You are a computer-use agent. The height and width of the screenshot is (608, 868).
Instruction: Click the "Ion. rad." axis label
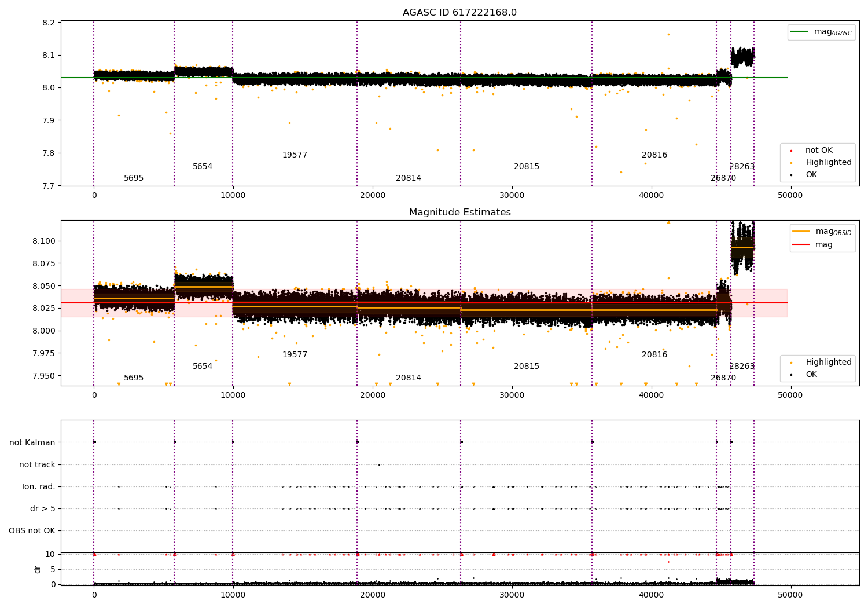click(39, 486)
